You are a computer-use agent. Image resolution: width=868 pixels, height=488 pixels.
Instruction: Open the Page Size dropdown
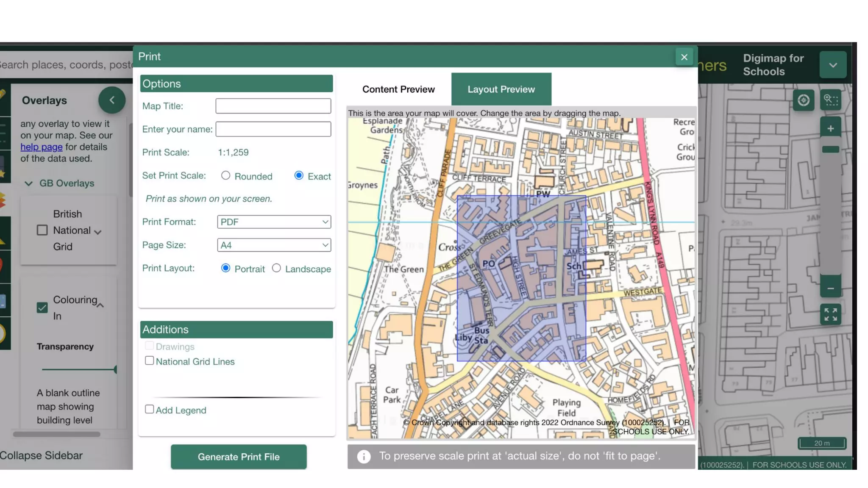[274, 245]
